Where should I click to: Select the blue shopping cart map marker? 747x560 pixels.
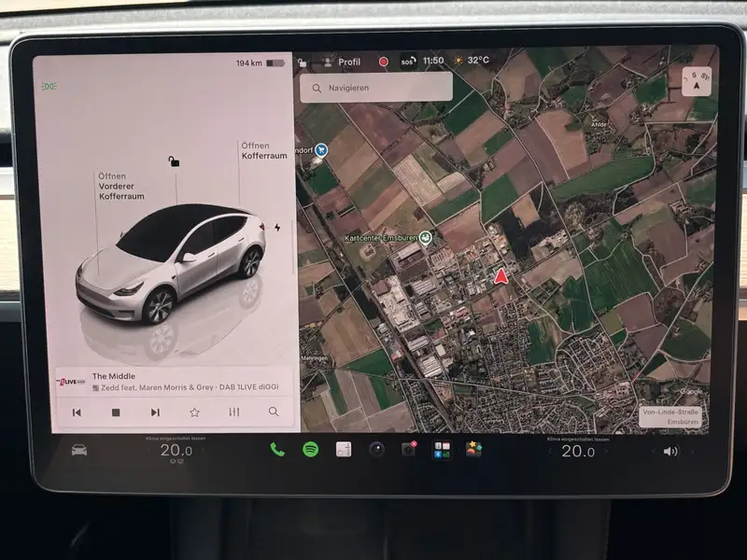point(321,150)
